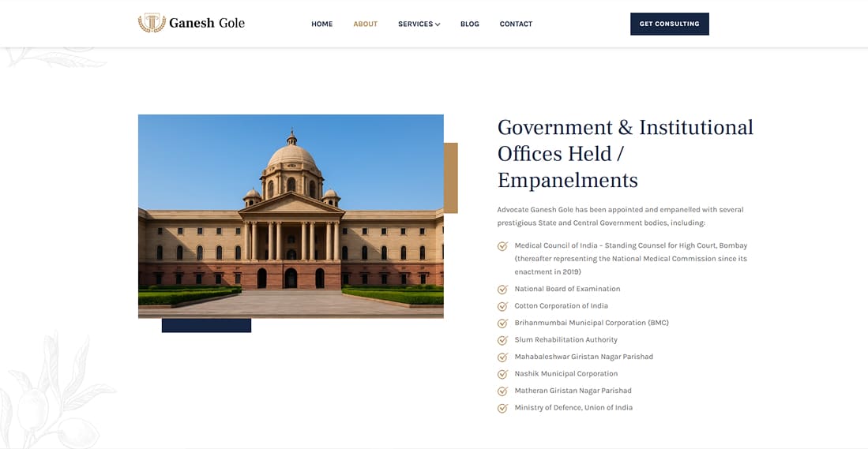Expand the Services dropdown menu
This screenshot has width=868, height=449.
419,24
